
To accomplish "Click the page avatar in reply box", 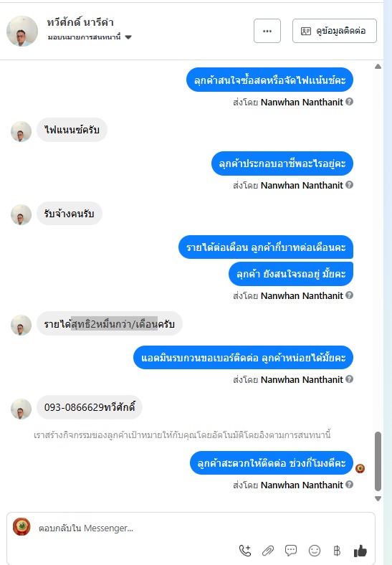I will pyautogui.click(x=21, y=526).
